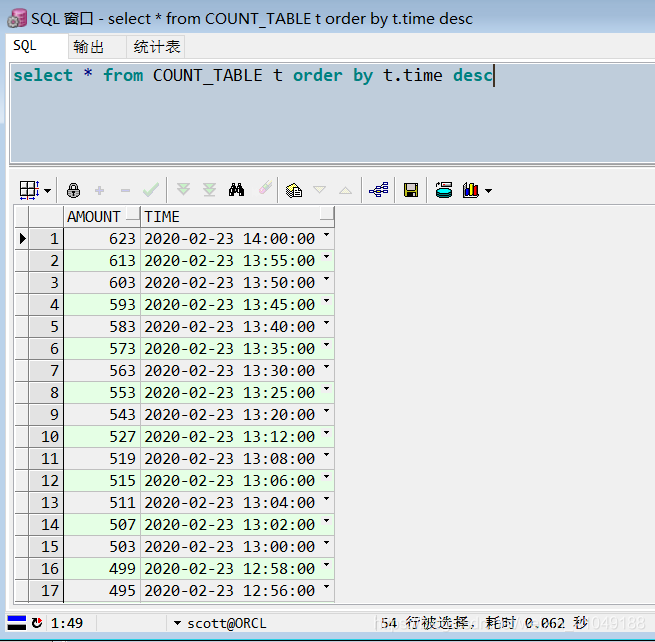
Task: Click the SQL window title bar icon
Action: click(x=17, y=18)
